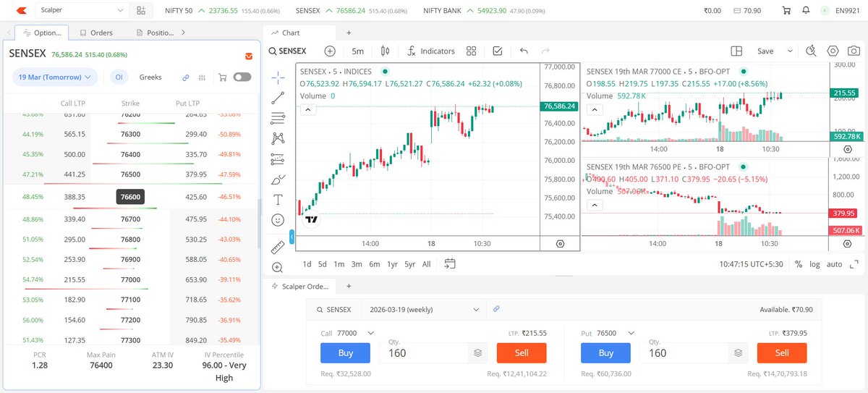
Task: Click the Call Sell button
Action: [x=522, y=352]
